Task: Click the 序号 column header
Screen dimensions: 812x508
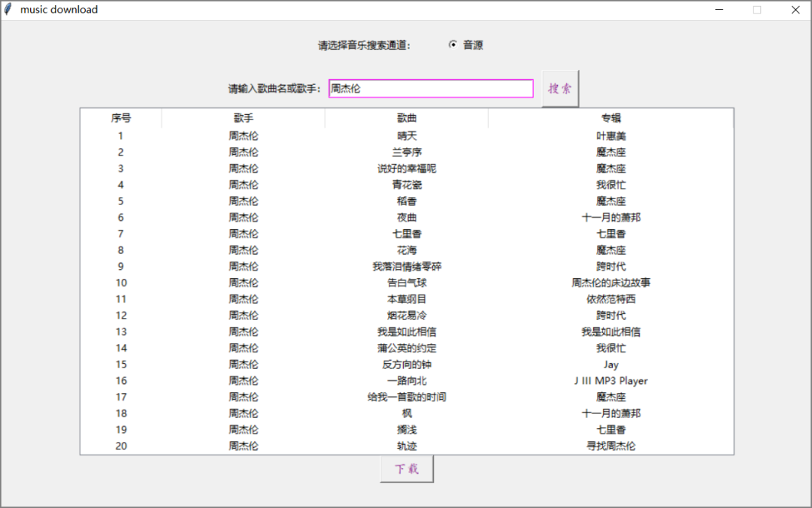Action: coord(120,117)
